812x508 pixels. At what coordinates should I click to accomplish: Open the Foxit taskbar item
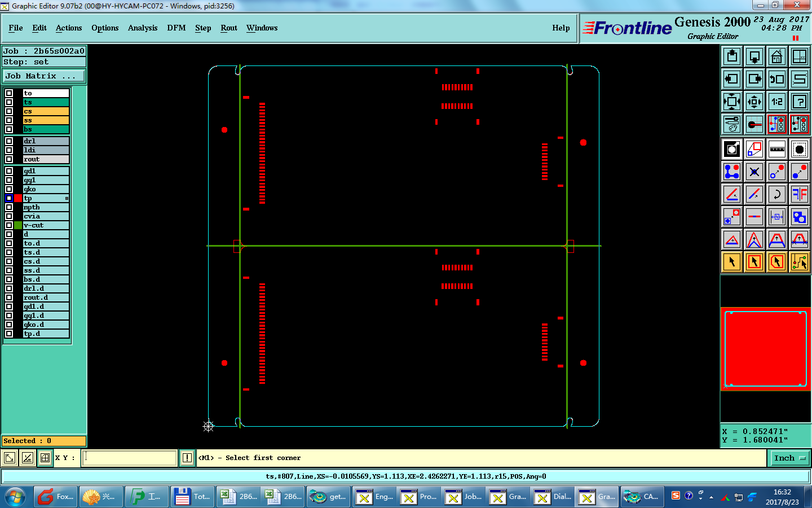tap(56, 497)
